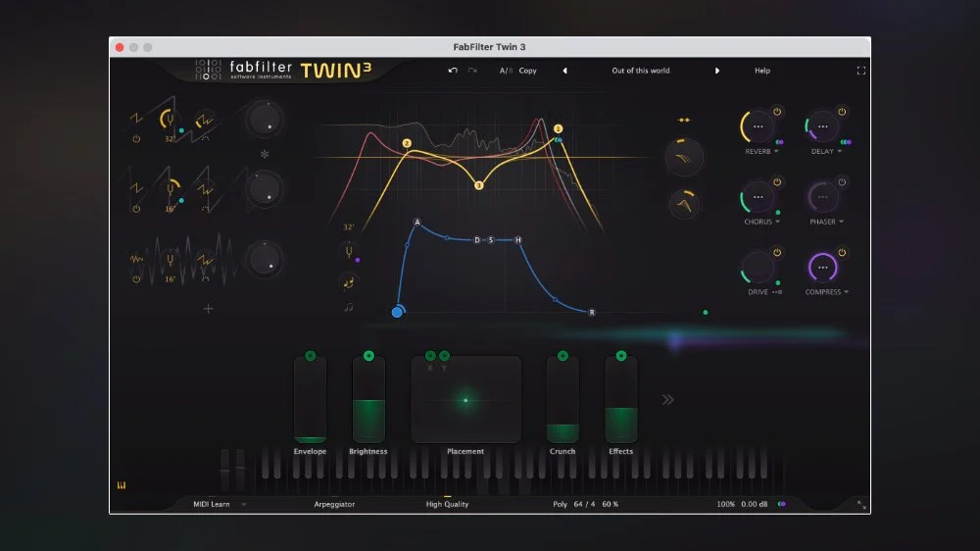980x551 pixels.
Task: Open the Help menu
Action: 761,71
